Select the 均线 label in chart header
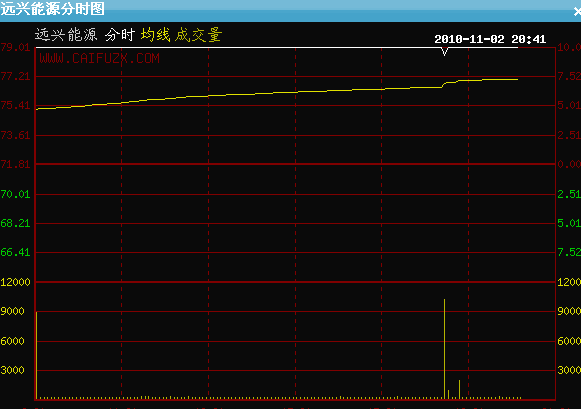Image resolution: width=581 pixels, height=409 pixels. [156, 35]
